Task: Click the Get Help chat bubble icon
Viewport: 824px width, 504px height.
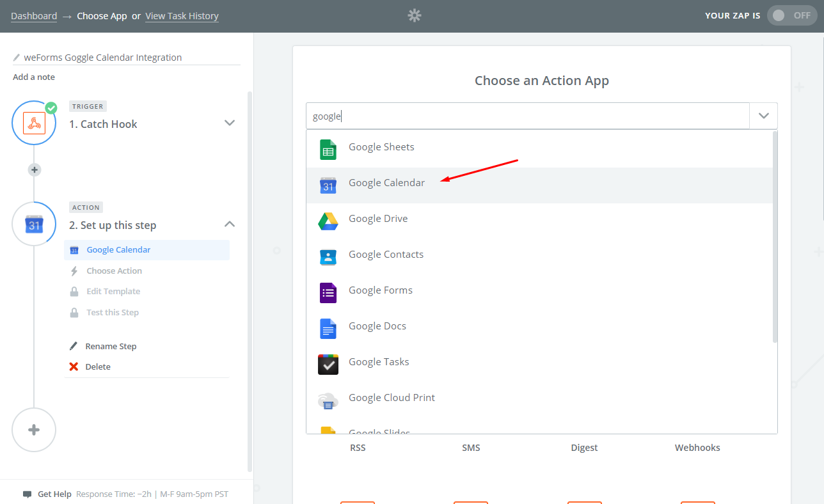Action: [27, 494]
